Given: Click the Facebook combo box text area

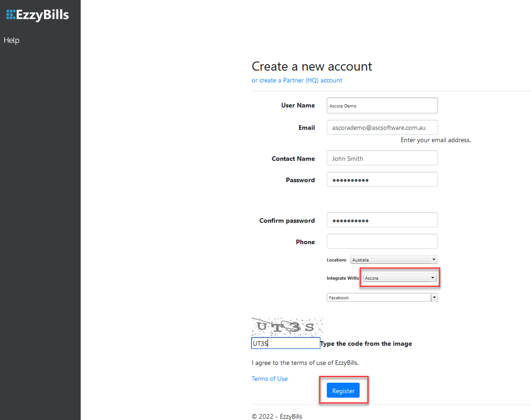Looking at the screenshot, I should click(378, 297).
